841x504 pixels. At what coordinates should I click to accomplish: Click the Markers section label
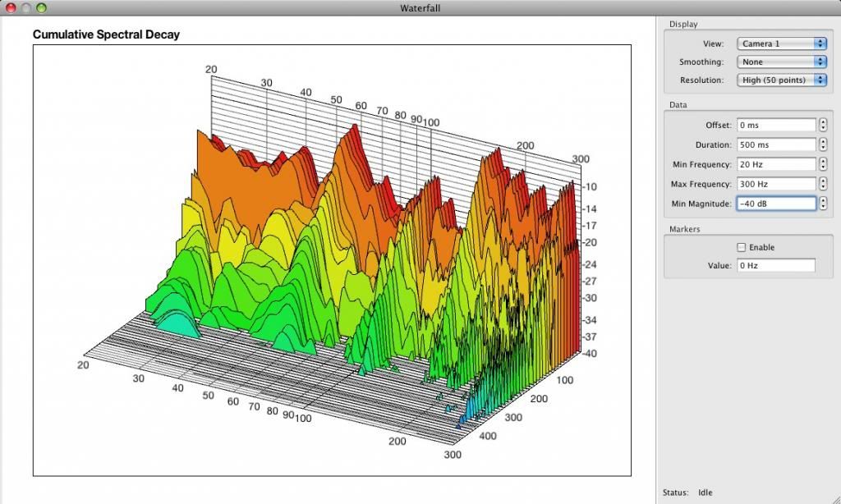pos(684,229)
